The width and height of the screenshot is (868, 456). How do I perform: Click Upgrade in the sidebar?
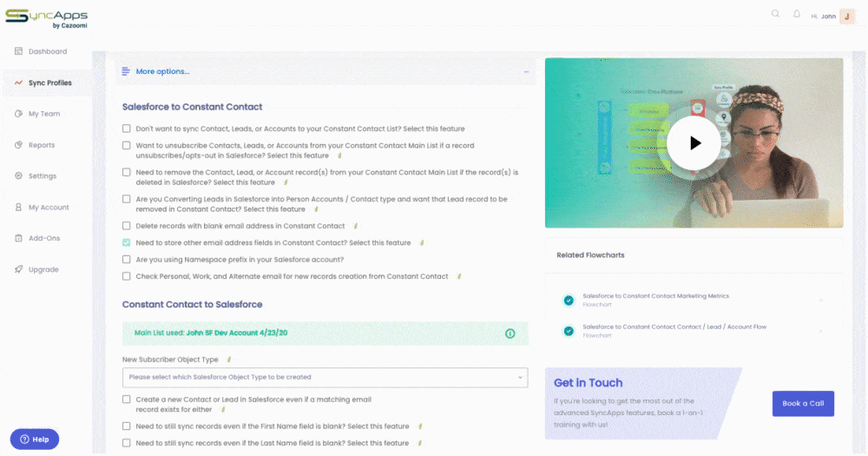click(43, 269)
